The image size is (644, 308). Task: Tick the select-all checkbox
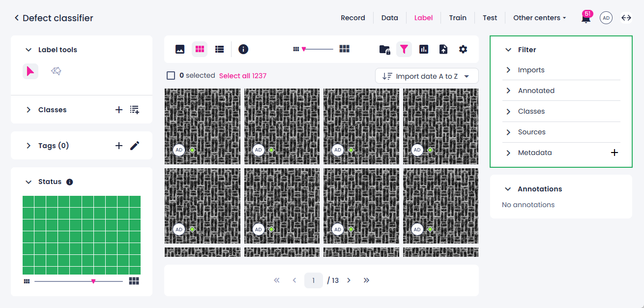[171, 76]
